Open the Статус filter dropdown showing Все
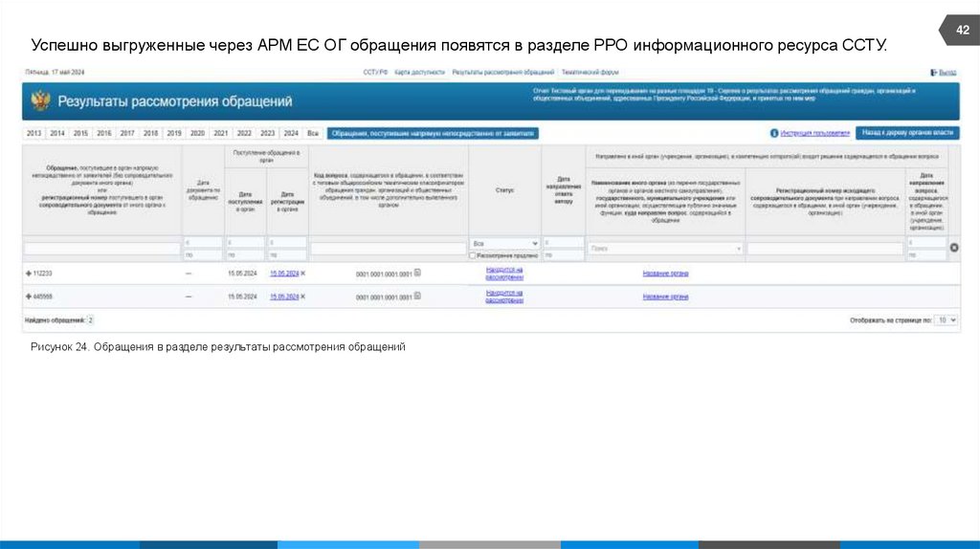The width and height of the screenshot is (980, 549). pyautogui.click(x=505, y=243)
